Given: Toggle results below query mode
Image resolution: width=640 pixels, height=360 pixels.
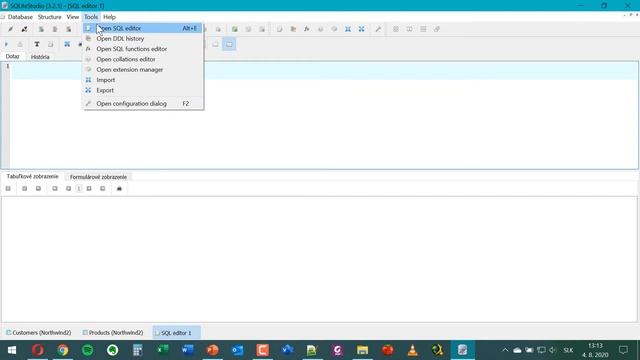Looking at the screenshot, I should pyautogui.click(x=229, y=44).
